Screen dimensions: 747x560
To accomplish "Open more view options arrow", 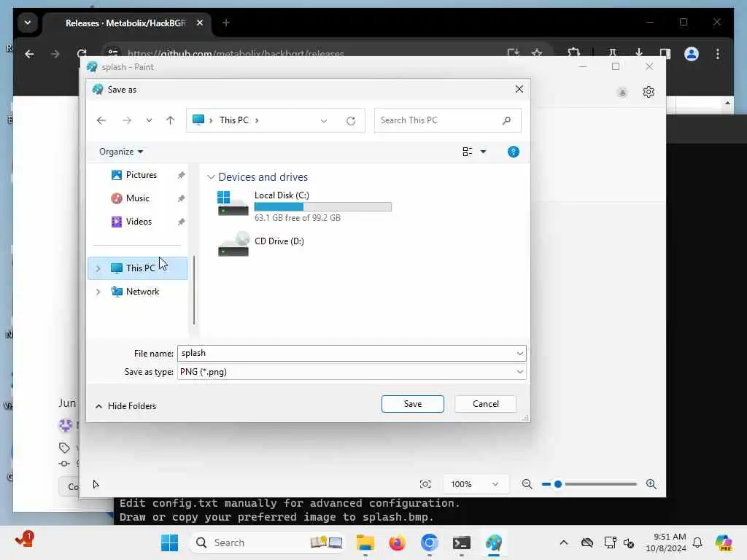I will (x=483, y=152).
